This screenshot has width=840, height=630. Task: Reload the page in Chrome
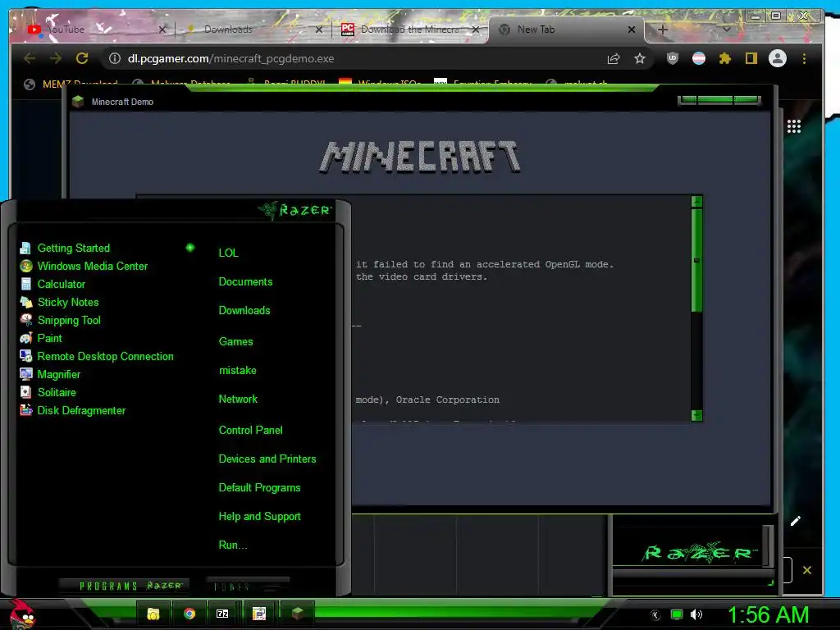point(82,58)
